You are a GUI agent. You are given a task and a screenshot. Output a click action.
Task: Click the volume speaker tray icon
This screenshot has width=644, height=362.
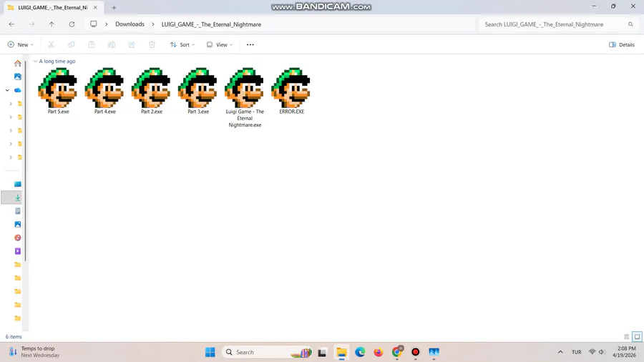click(x=602, y=352)
